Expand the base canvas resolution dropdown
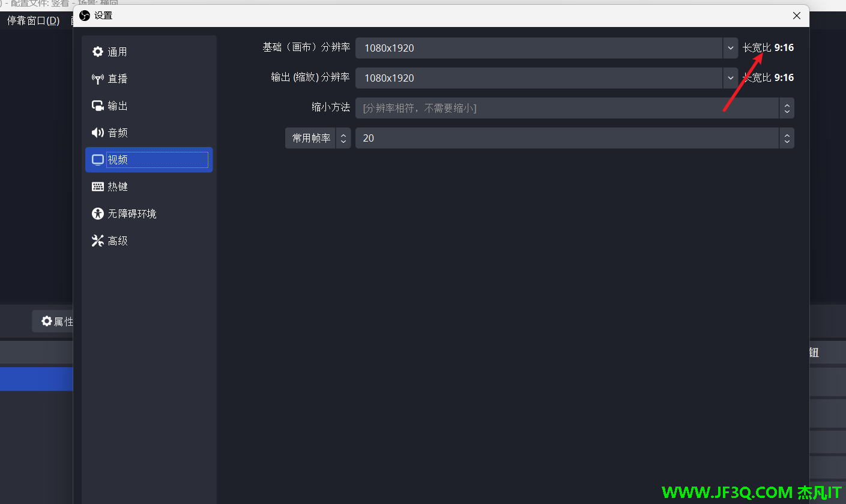This screenshot has height=504, width=846. 730,48
